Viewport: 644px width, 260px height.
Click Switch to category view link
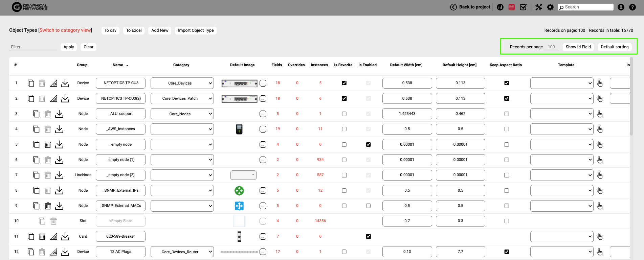tap(65, 30)
